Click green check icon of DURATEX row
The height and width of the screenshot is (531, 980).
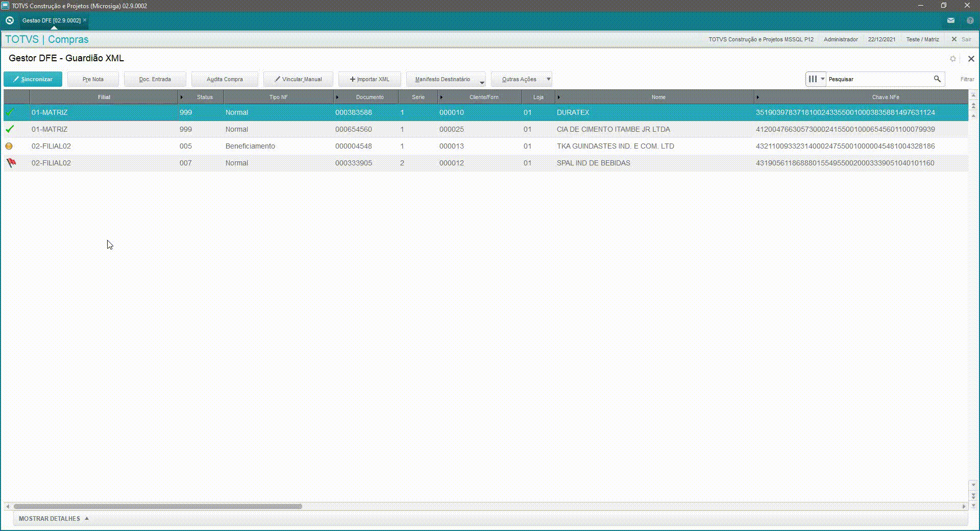[x=10, y=112]
